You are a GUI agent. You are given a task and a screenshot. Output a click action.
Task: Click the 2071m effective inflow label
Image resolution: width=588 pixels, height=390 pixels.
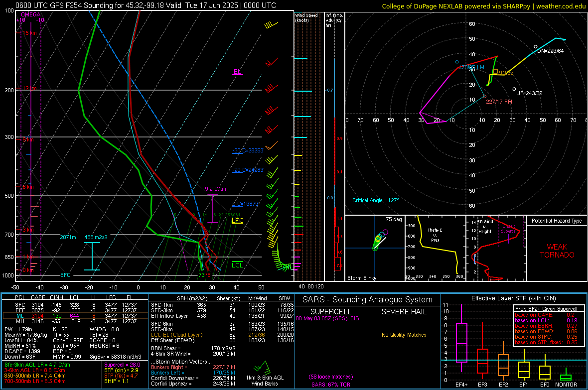coord(68,238)
